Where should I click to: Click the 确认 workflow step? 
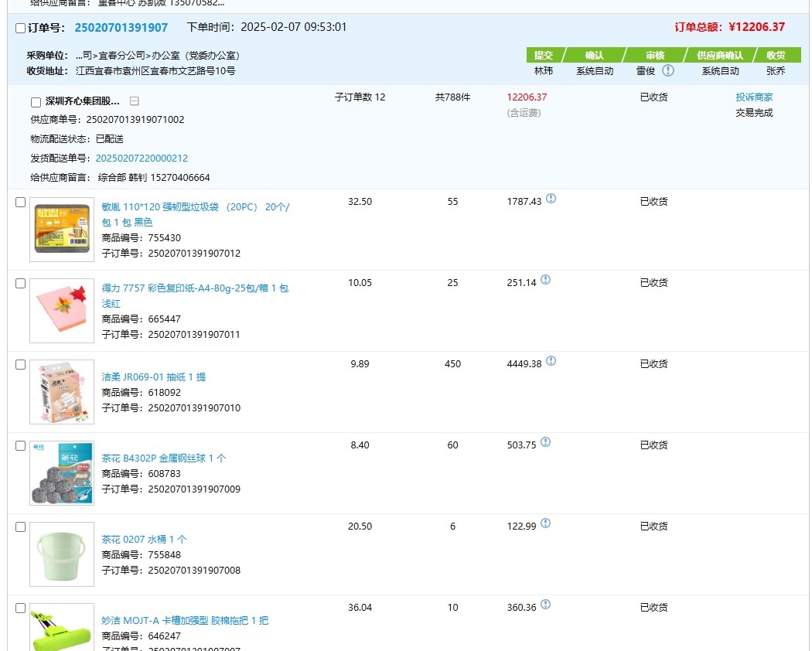pyautogui.click(x=595, y=55)
